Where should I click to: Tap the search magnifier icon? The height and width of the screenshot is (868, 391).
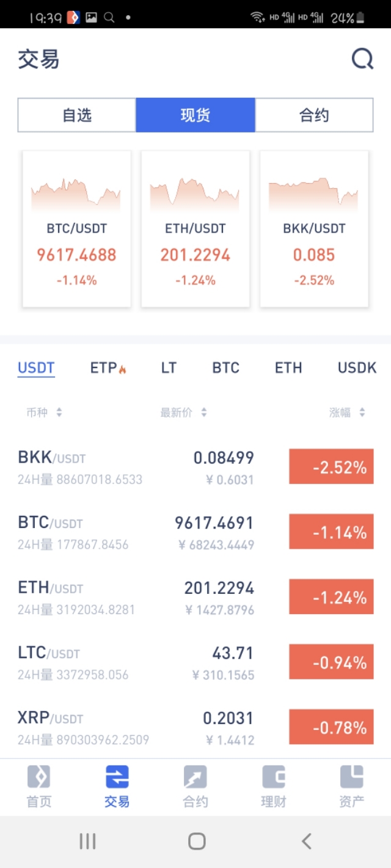tap(362, 59)
